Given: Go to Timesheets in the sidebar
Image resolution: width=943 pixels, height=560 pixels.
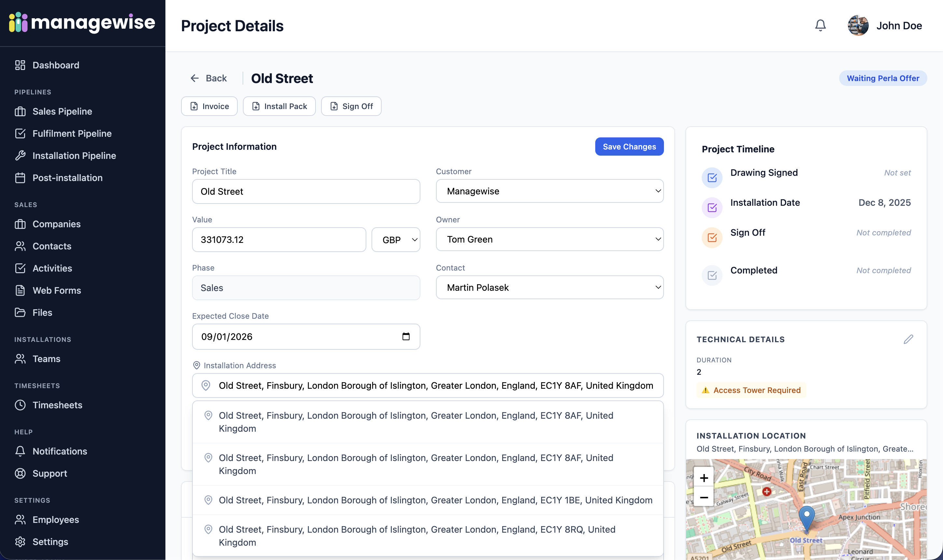Looking at the screenshot, I should (57, 405).
